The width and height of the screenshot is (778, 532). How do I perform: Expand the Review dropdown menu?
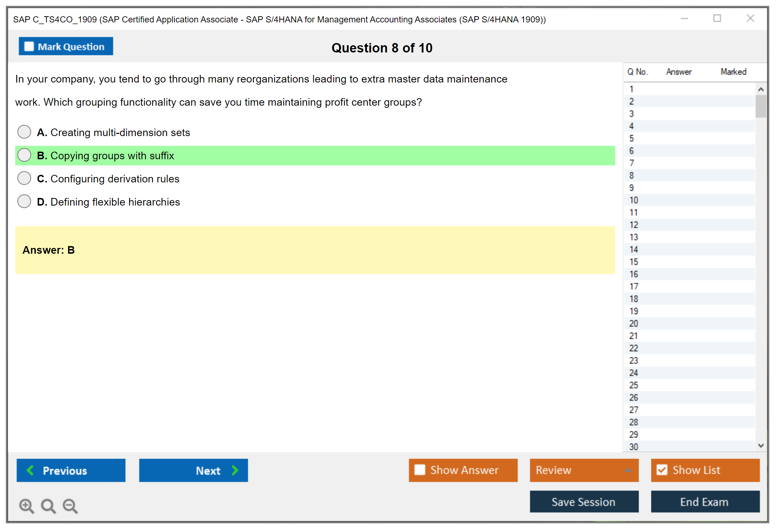[628, 470]
